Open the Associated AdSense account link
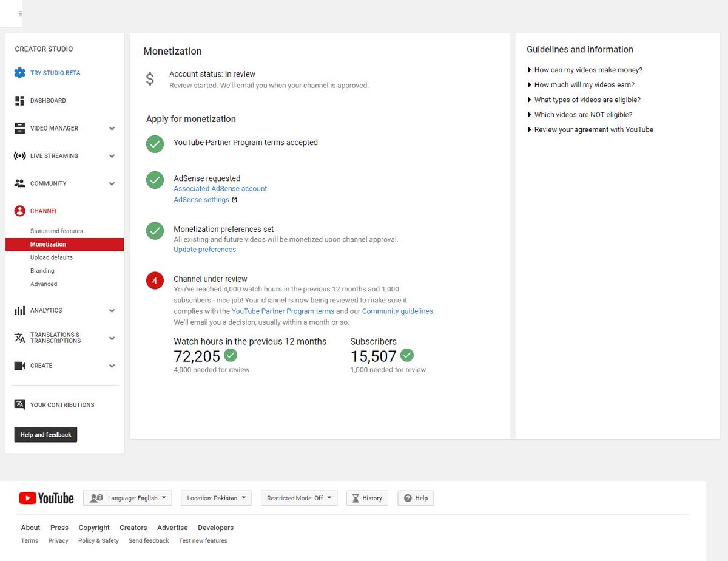Image resolution: width=728 pixels, height=561 pixels. [220, 189]
